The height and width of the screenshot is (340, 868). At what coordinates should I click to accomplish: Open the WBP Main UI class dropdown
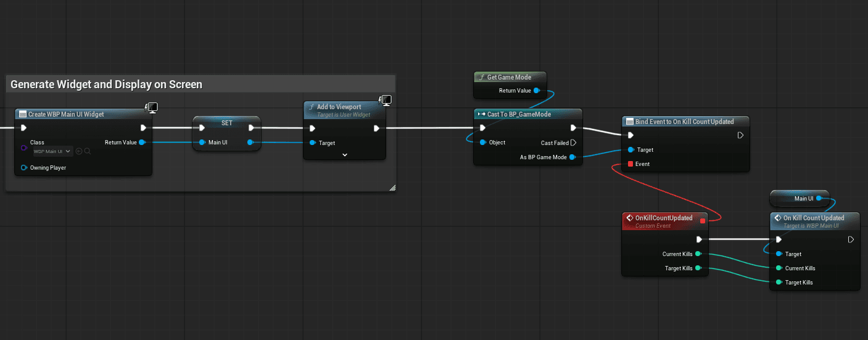pos(53,151)
